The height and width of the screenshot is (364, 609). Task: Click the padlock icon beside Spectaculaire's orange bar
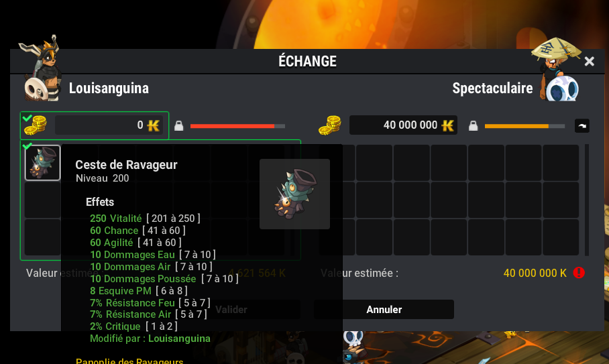click(473, 126)
